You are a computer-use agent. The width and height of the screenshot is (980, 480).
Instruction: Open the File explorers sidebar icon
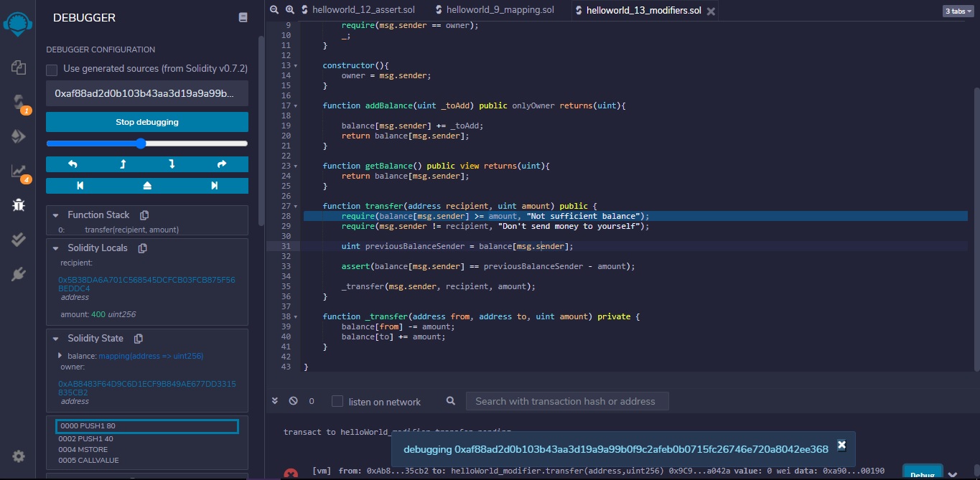pyautogui.click(x=19, y=67)
